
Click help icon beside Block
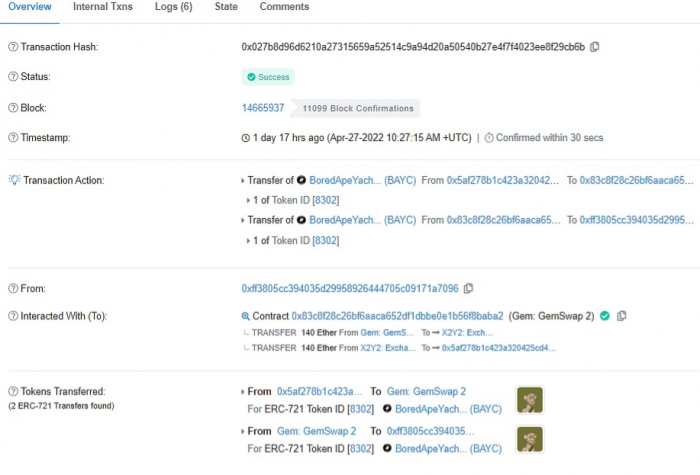(x=13, y=108)
